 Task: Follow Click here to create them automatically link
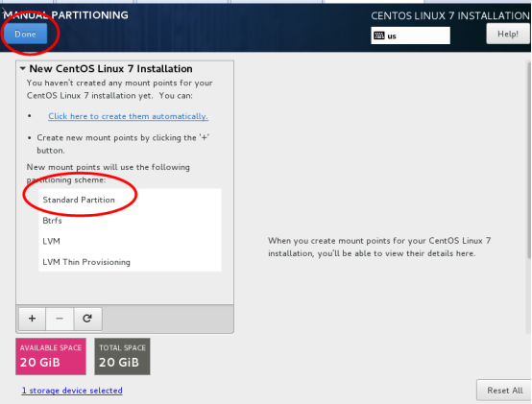[128, 116]
